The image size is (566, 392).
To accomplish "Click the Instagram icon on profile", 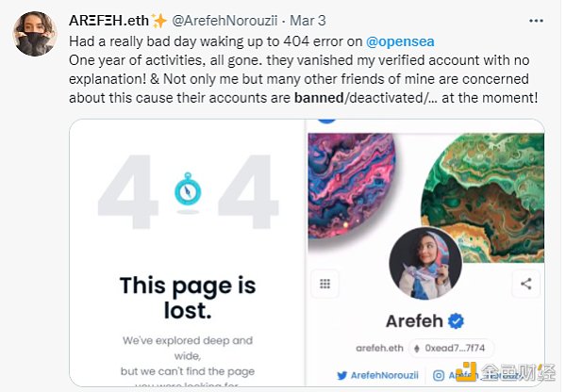I will point(440,377).
